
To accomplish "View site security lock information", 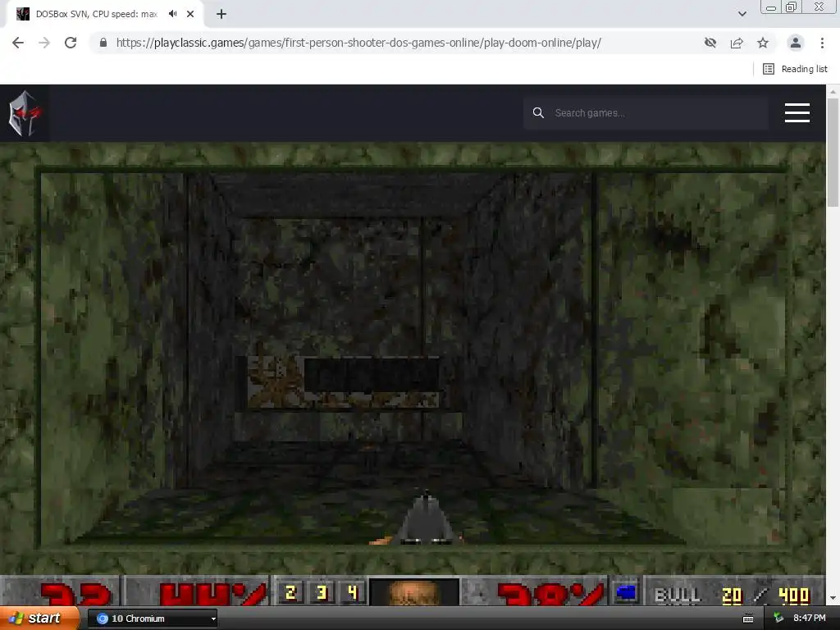I will point(103,43).
